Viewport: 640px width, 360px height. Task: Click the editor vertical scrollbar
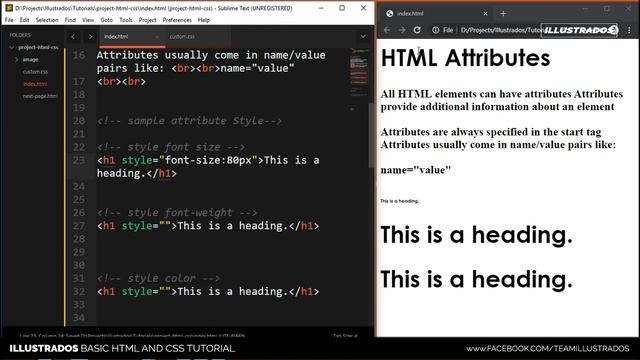[x=371, y=135]
